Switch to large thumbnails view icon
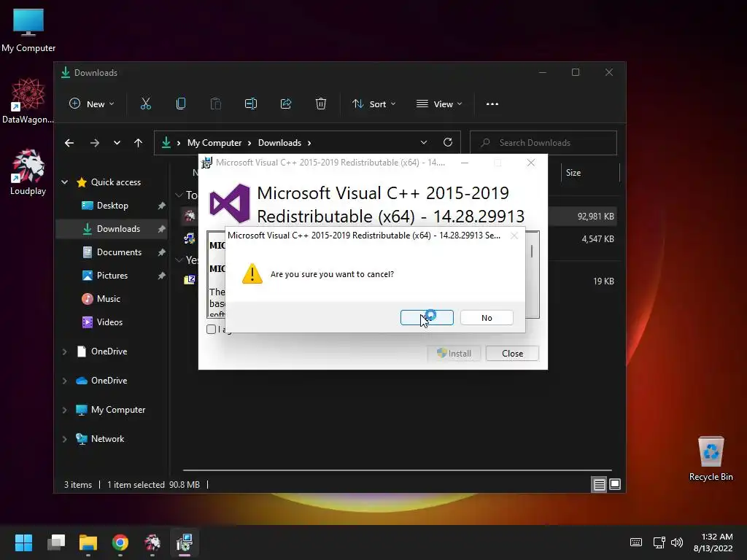This screenshot has width=747, height=560. tap(615, 484)
